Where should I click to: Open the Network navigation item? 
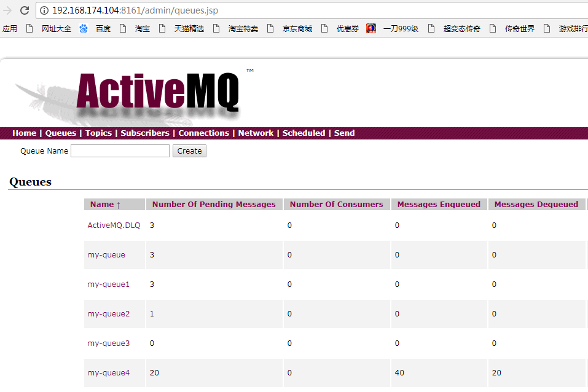click(x=256, y=133)
